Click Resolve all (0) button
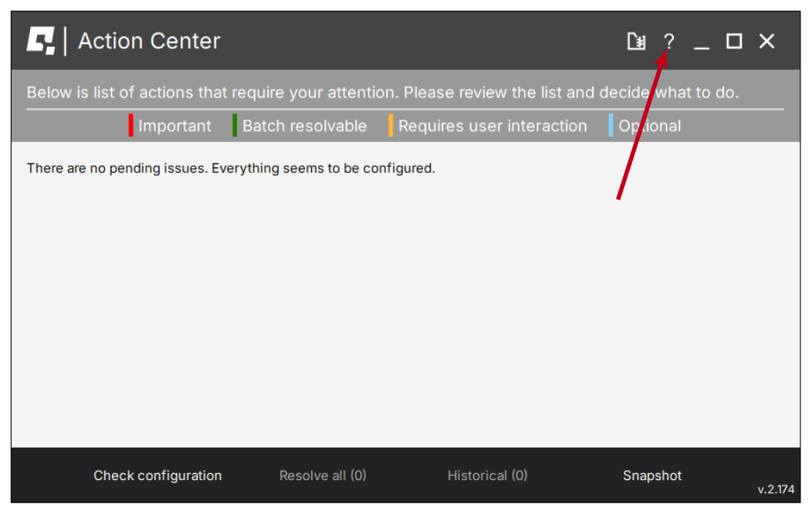Viewport: 812px width, 514px height. pos(323,475)
